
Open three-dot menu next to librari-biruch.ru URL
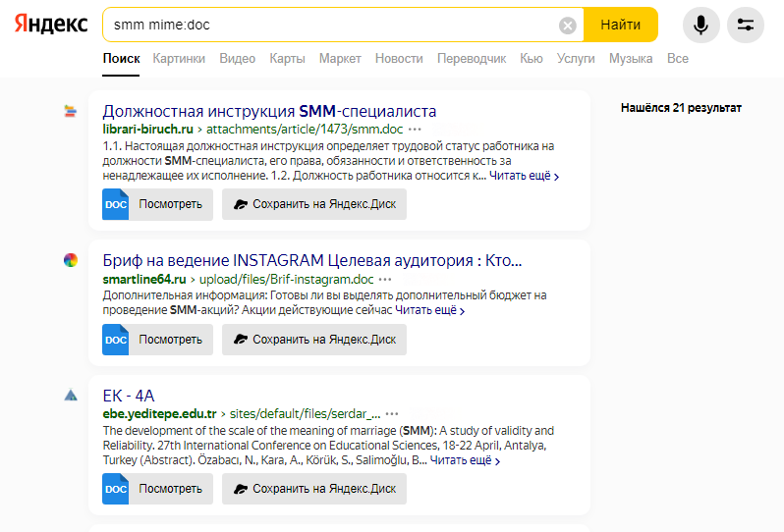coord(415,130)
